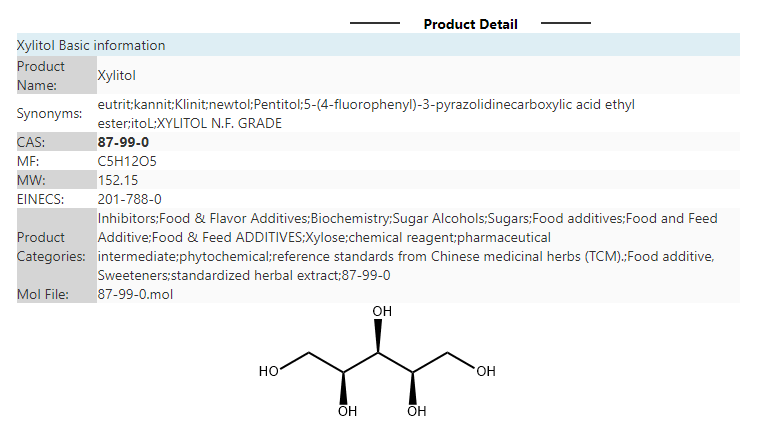The width and height of the screenshot is (778, 435).
Task: Click the top OH group in structure
Action: pos(382,311)
